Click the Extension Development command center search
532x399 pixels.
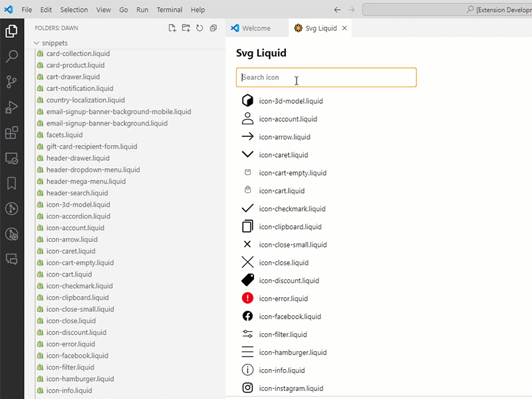click(447, 10)
